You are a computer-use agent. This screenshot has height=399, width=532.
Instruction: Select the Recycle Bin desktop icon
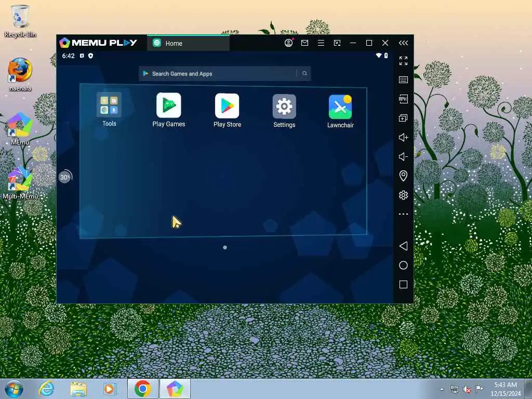pyautogui.click(x=20, y=21)
